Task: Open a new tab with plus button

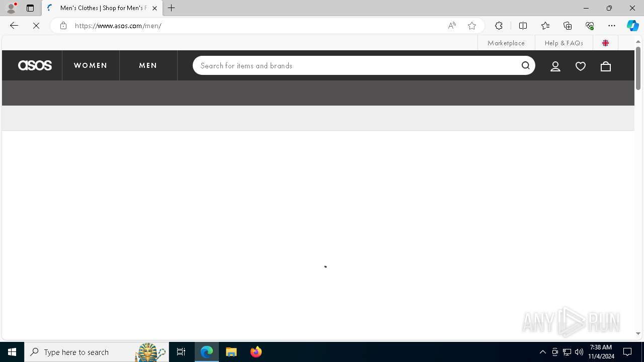Action: 172,8
